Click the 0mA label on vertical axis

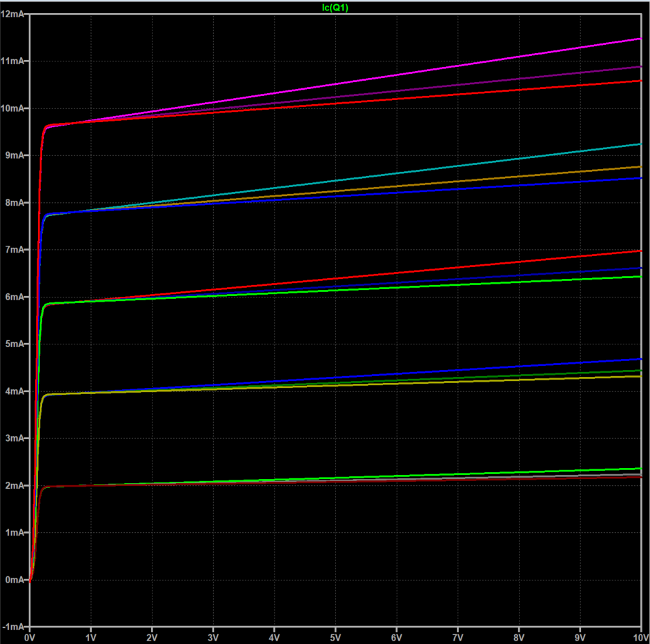(x=14, y=580)
